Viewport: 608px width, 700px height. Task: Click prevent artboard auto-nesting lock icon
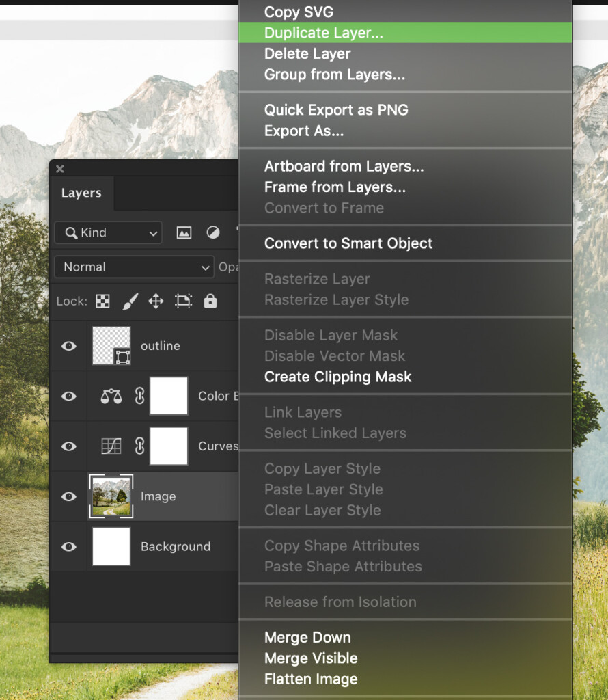pyautogui.click(x=183, y=301)
